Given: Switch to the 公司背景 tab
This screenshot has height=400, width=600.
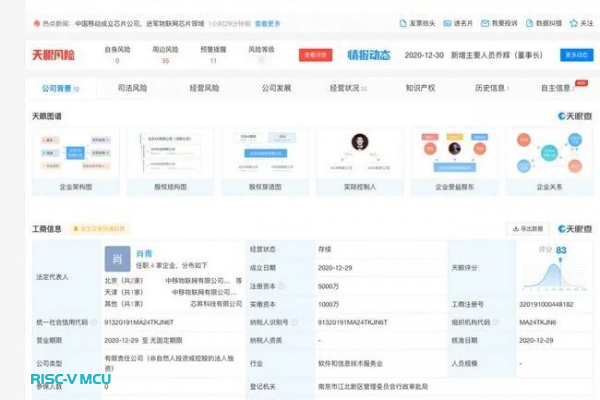Looking at the screenshot, I should coord(60,88).
